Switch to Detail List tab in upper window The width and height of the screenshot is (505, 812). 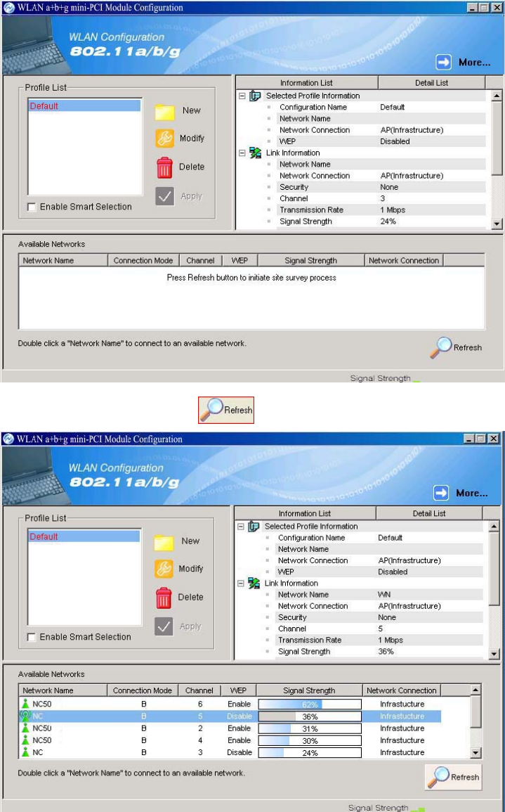pos(431,83)
